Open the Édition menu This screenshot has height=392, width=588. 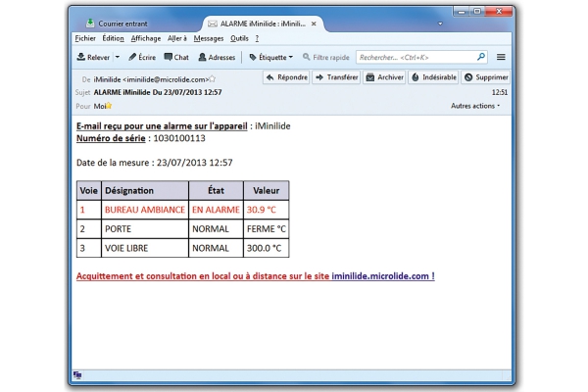click(113, 38)
